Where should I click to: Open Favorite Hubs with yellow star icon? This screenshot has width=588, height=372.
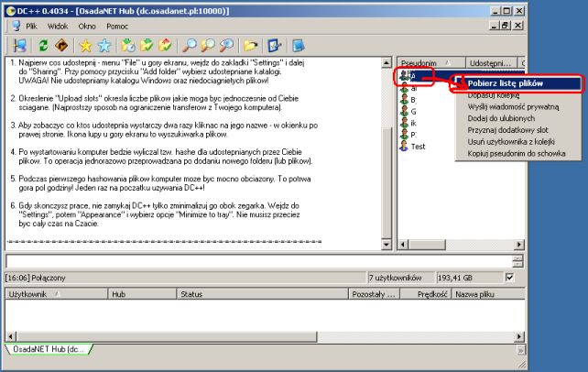pyautogui.click(x=86, y=45)
